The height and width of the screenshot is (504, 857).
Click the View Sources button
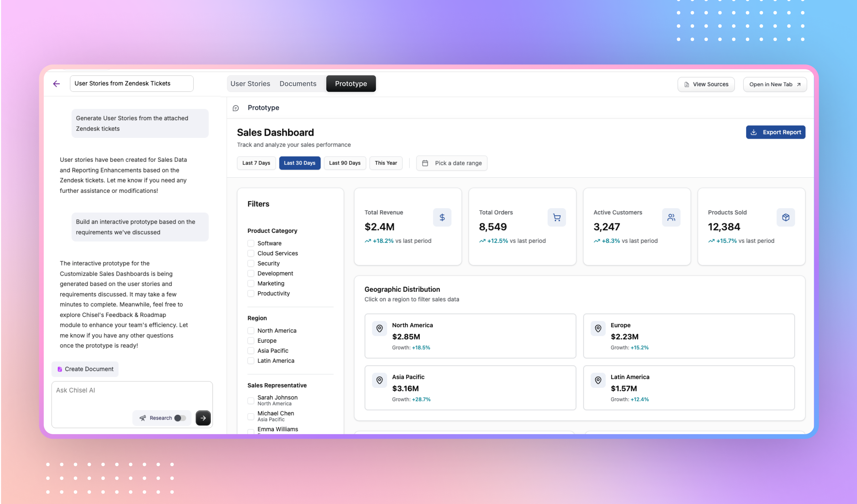click(706, 84)
